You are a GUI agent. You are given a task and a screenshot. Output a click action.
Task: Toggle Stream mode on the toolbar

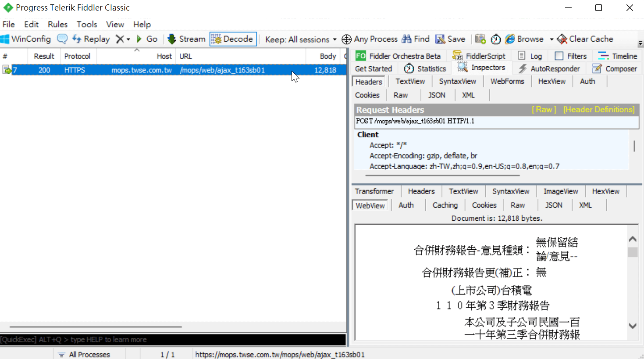pyautogui.click(x=186, y=39)
